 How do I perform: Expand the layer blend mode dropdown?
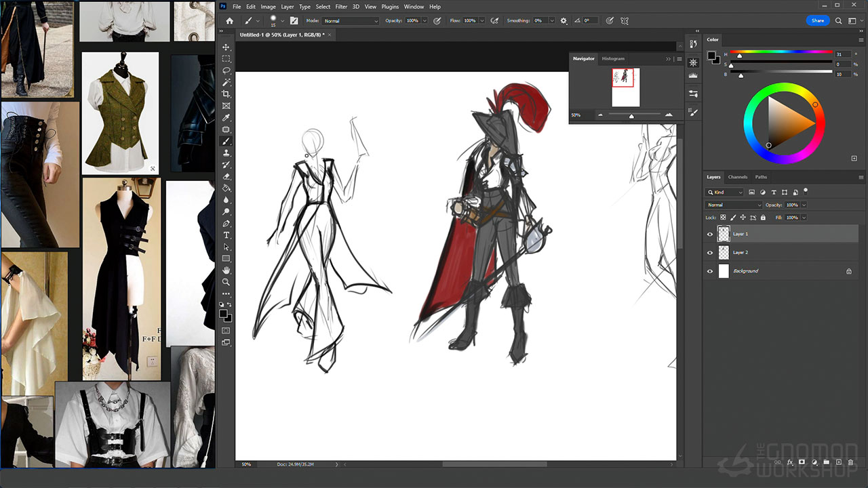(x=734, y=205)
